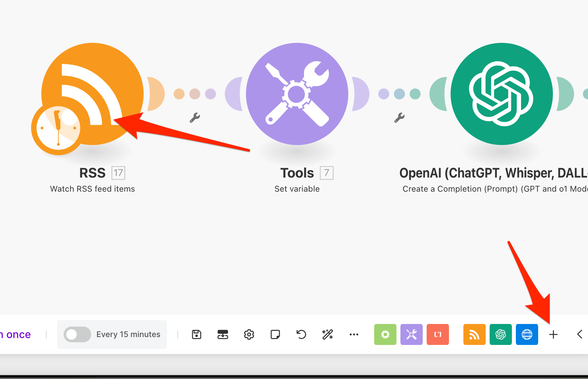The height and width of the screenshot is (379, 588).
Task: Open the three-dot more options menu
Action: pos(354,334)
